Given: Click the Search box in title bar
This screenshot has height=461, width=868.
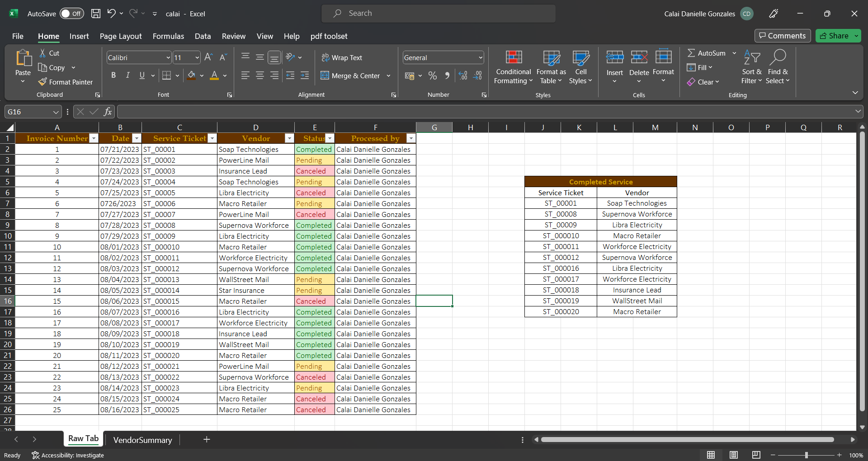Looking at the screenshot, I should 439,14.
